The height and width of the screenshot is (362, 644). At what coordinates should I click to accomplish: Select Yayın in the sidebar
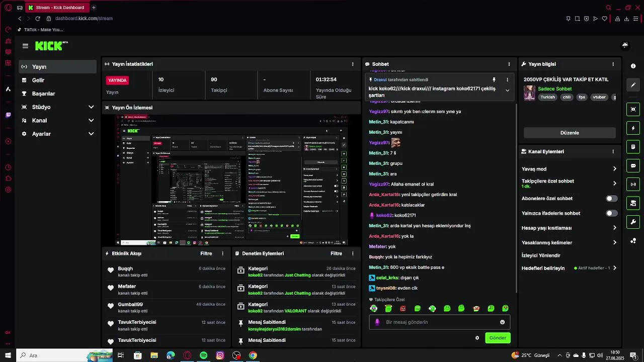tap(58, 67)
